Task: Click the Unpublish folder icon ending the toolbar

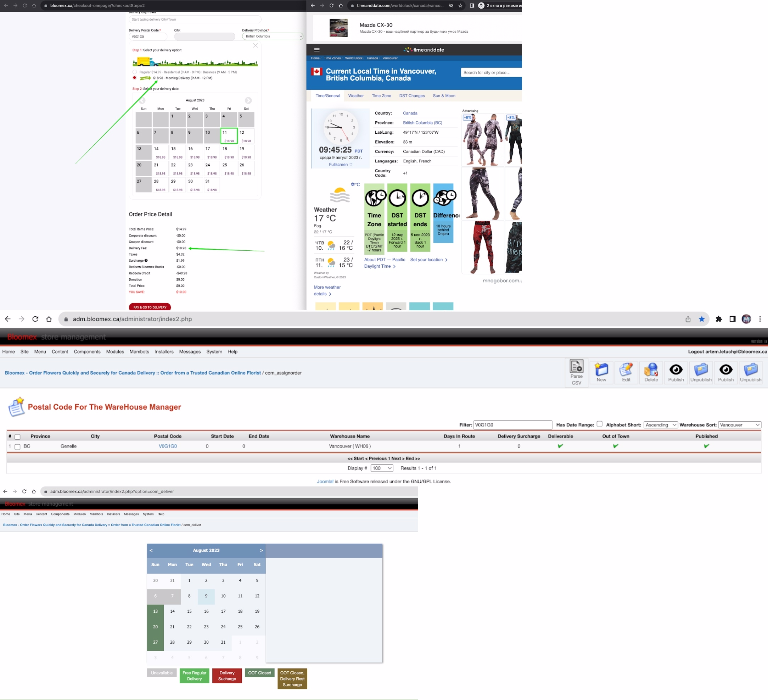Action: [751, 372]
